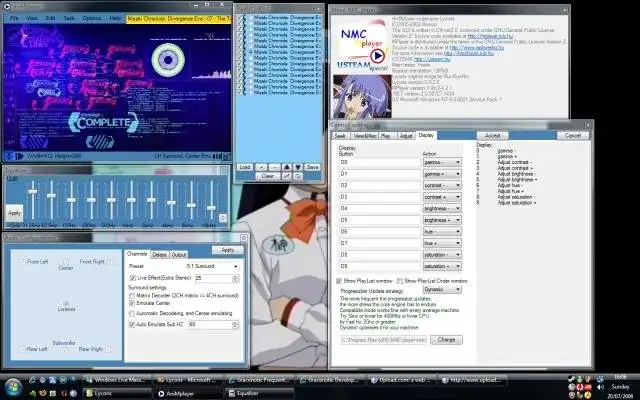Toggle the Center speaker checkbox
Image resolution: width=640 pixels, height=400 pixels.
(x=66, y=262)
